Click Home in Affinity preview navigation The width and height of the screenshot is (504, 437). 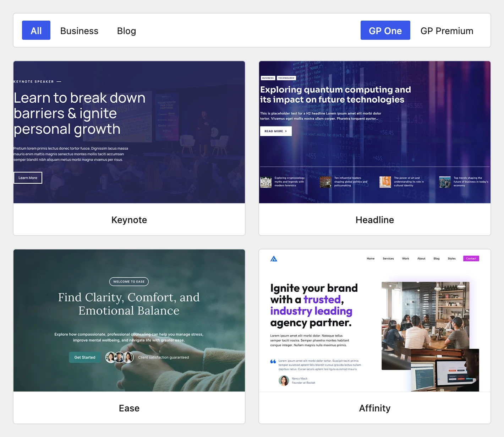click(x=371, y=259)
